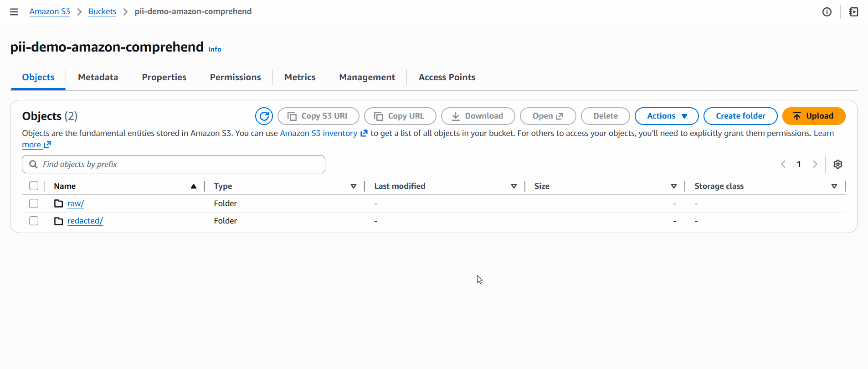
Task: Refresh the objects list
Action: pyautogui.click(x=264, y=116)
